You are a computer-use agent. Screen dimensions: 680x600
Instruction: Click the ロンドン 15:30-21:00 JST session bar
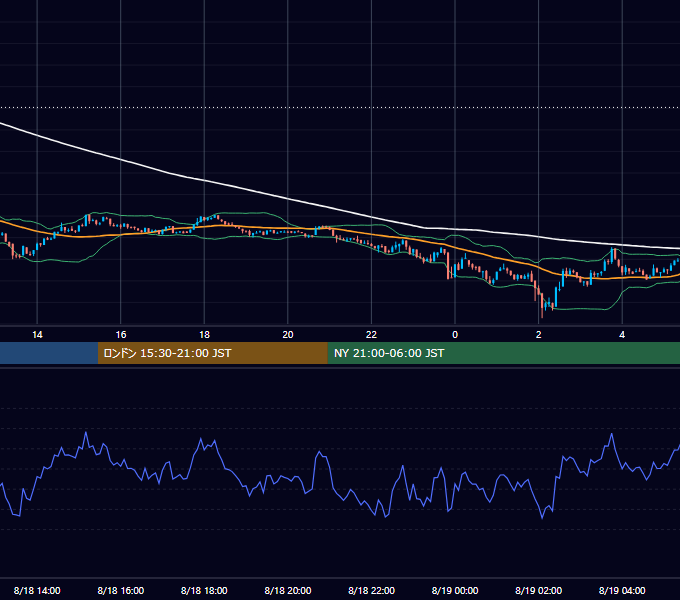(x=212, y=353)
